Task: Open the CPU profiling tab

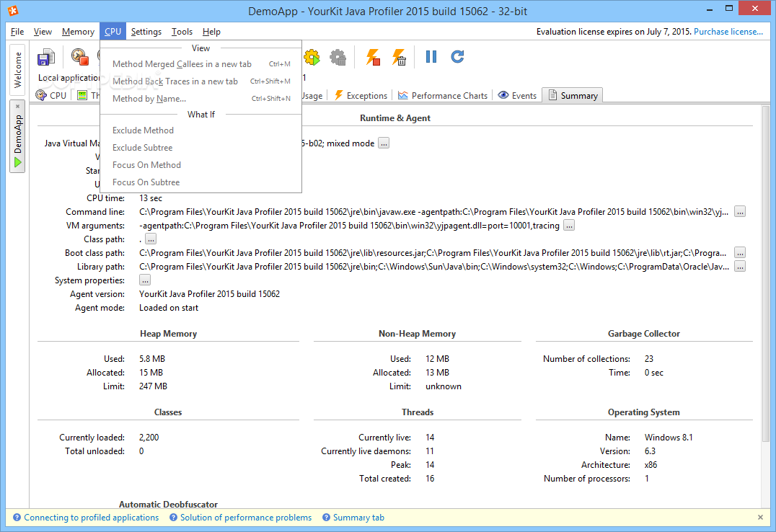Action: [x=51, y=95]
